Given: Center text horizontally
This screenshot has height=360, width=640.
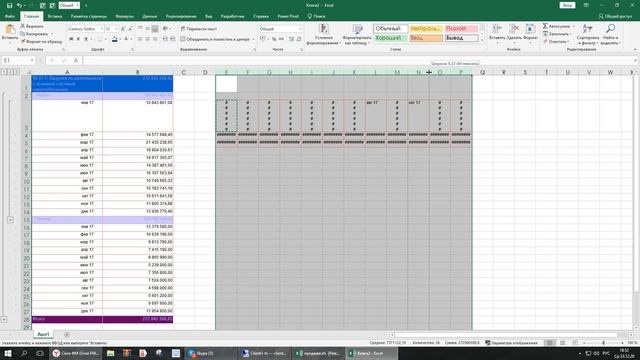Looking at the screenshot, I should tap(147, 39).
